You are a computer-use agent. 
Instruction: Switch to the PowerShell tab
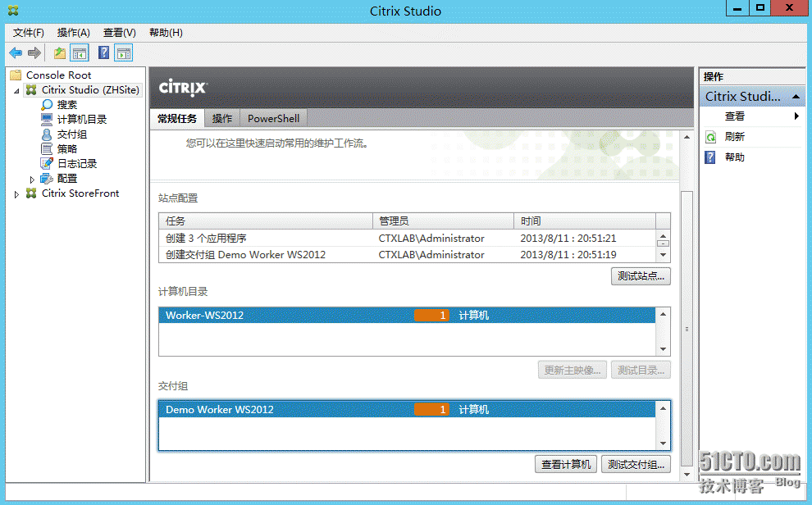(273, 119)
